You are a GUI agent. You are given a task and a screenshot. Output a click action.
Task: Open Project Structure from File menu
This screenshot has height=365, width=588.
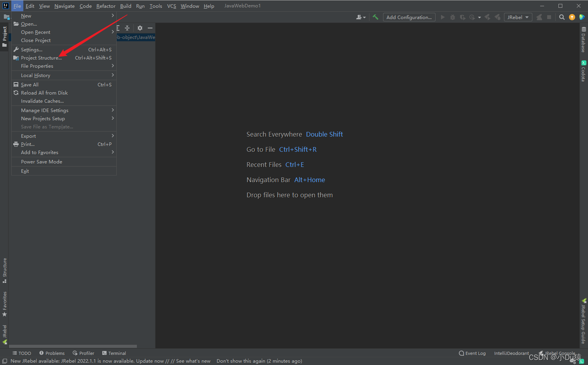64,58
